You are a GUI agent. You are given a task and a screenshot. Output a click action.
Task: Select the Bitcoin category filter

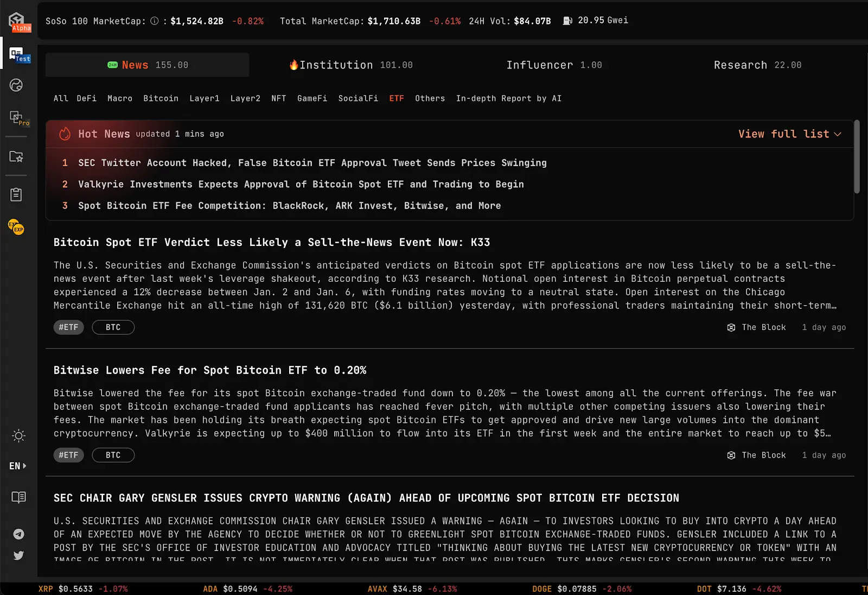click(161, 98)
